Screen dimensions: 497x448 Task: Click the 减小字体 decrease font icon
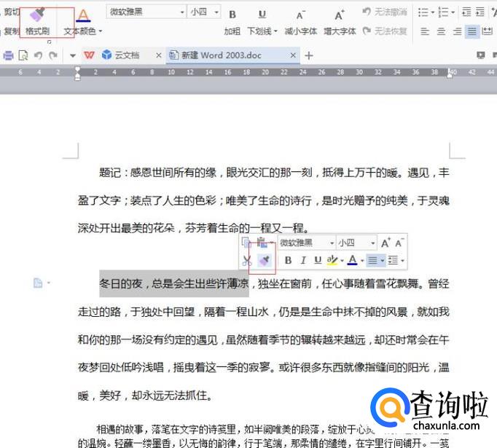[x=300, y=15]
